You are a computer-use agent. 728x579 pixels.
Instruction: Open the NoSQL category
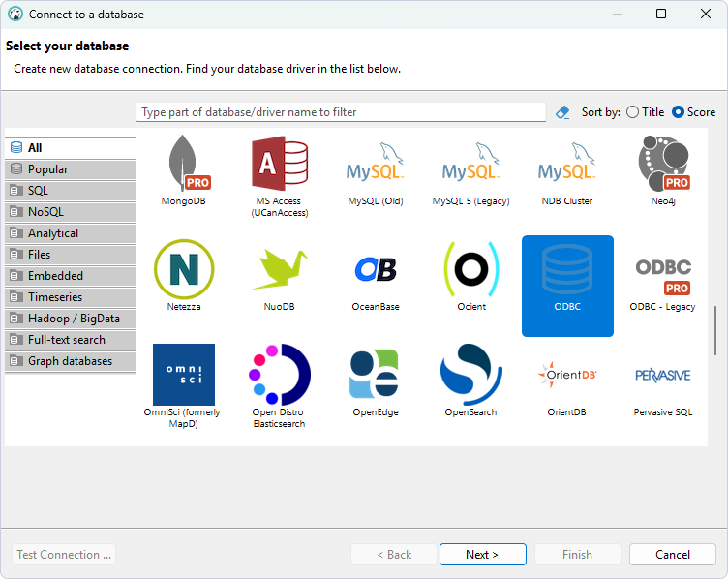click(71, 212)
